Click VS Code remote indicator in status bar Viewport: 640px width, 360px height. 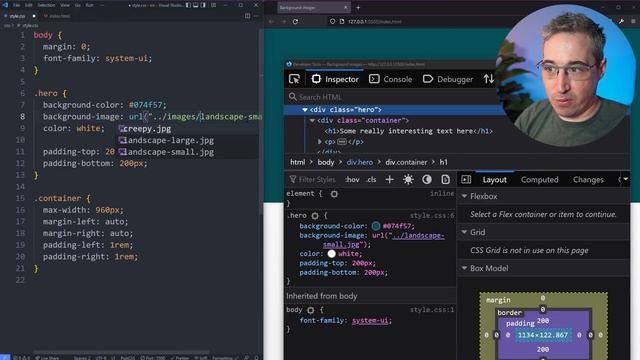click(5, 357)
